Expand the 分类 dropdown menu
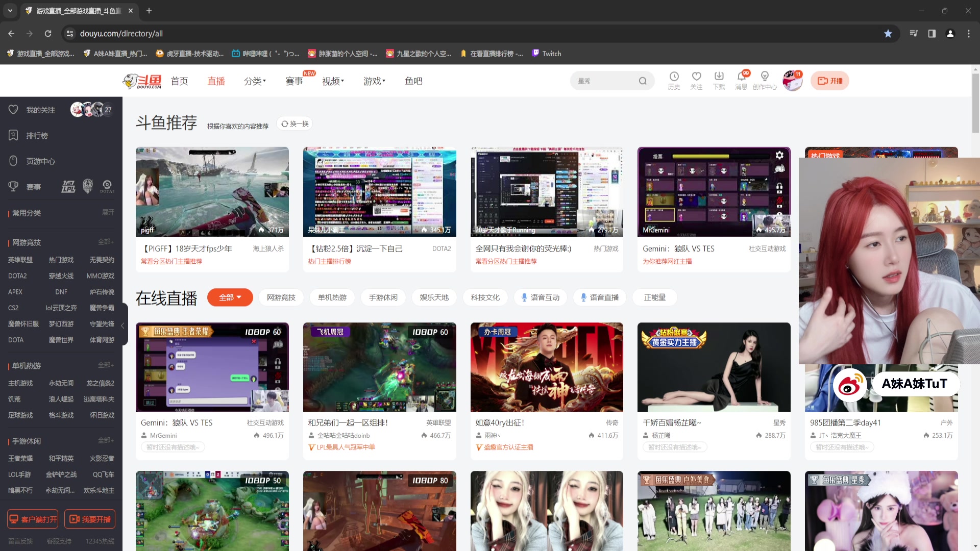Screen dimensions: 980x551 [x=255, y=81]
